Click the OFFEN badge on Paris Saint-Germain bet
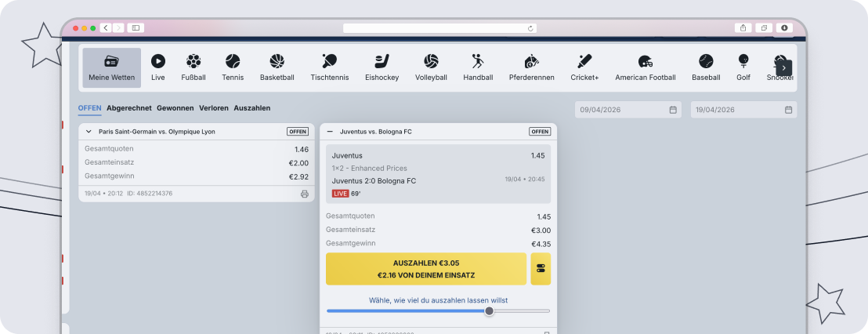868x334 pixels. point(298,131)
